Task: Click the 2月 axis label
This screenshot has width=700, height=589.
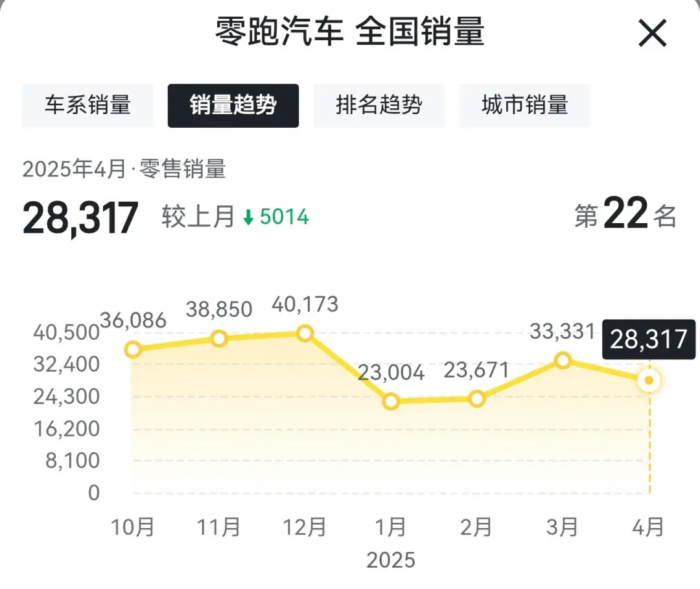Action: (476, 527)
